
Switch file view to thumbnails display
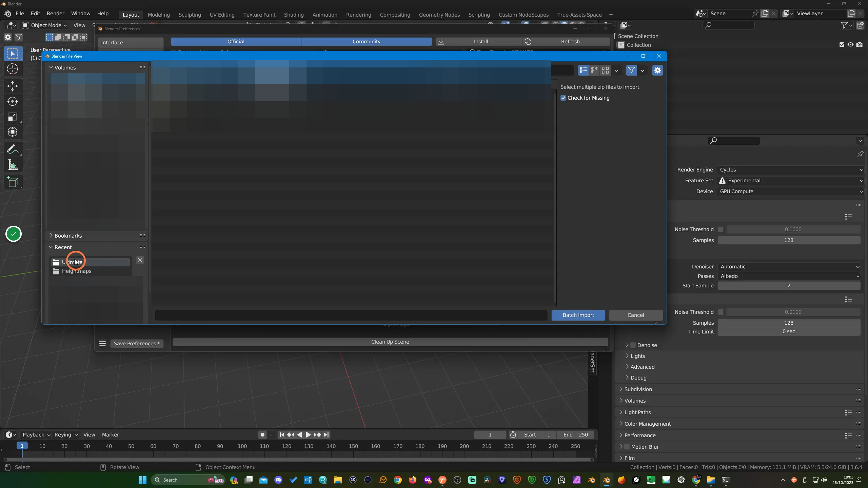[x=605, y=70]
